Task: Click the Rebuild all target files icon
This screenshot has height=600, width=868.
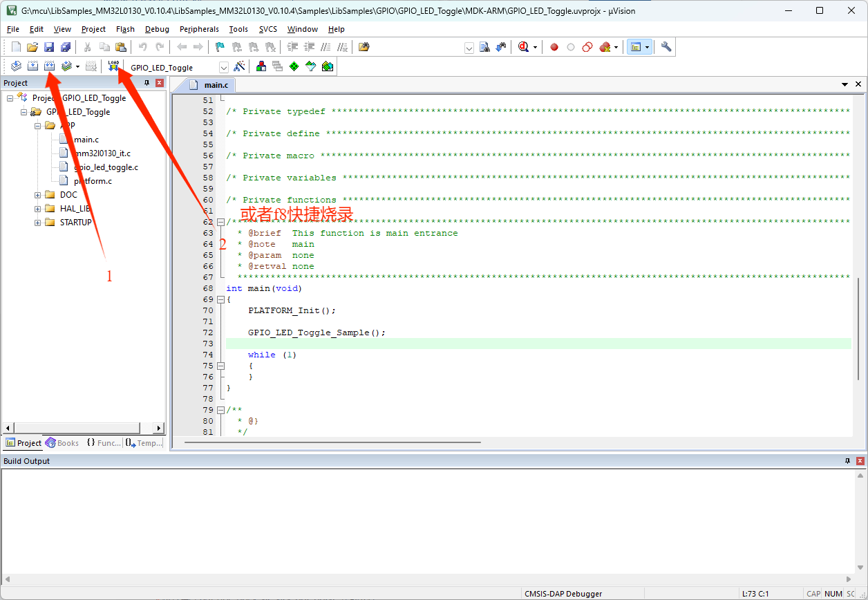Action: 49,66
